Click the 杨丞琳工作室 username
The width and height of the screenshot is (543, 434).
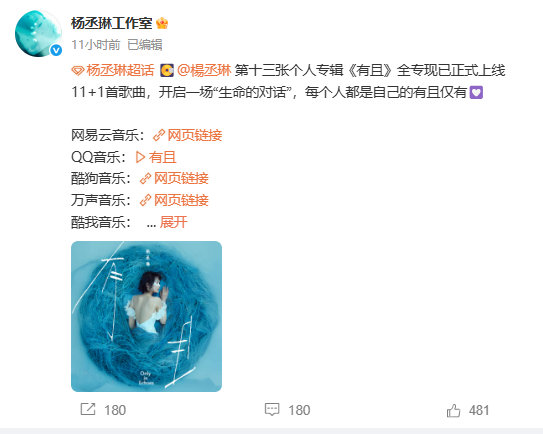pyautogui.click(x=112, y=23)
